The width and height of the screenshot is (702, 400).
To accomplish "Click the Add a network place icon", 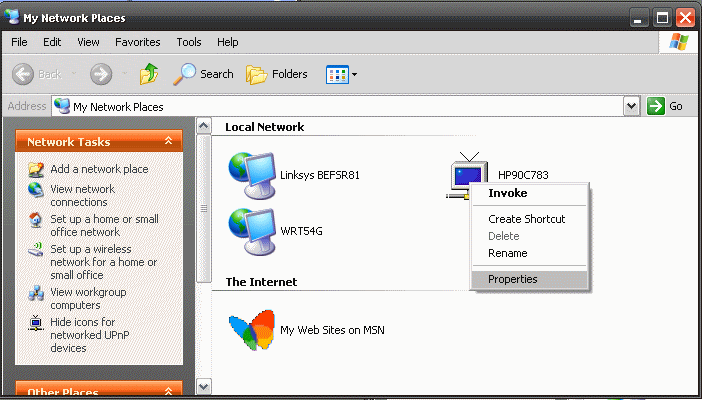I will tap(36, 169).
